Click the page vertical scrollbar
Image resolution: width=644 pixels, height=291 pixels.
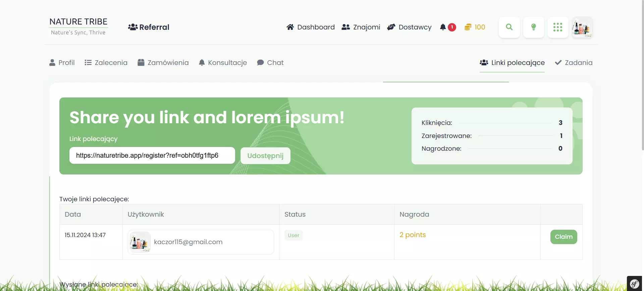tap(643, 75)
